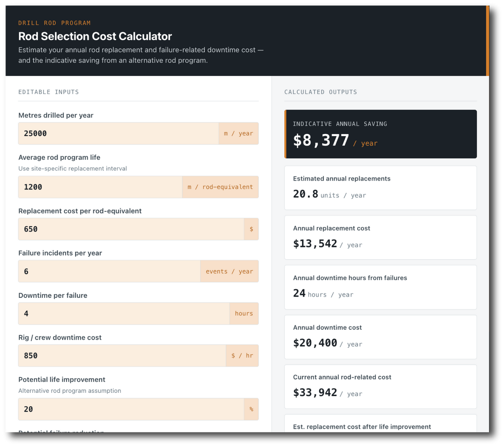Click the Downtime per failure field
The image size is (504, 447).
coord(124,313)
